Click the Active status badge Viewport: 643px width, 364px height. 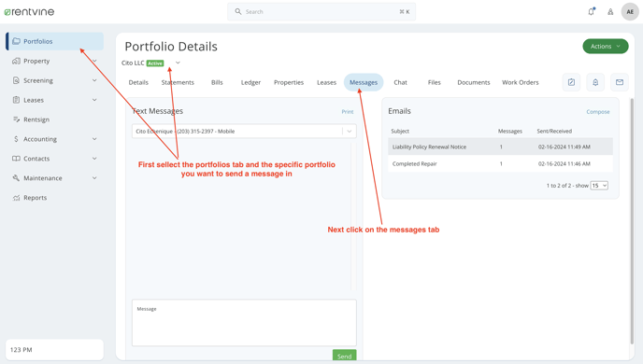pyautogui.click(x=155, y=63)
